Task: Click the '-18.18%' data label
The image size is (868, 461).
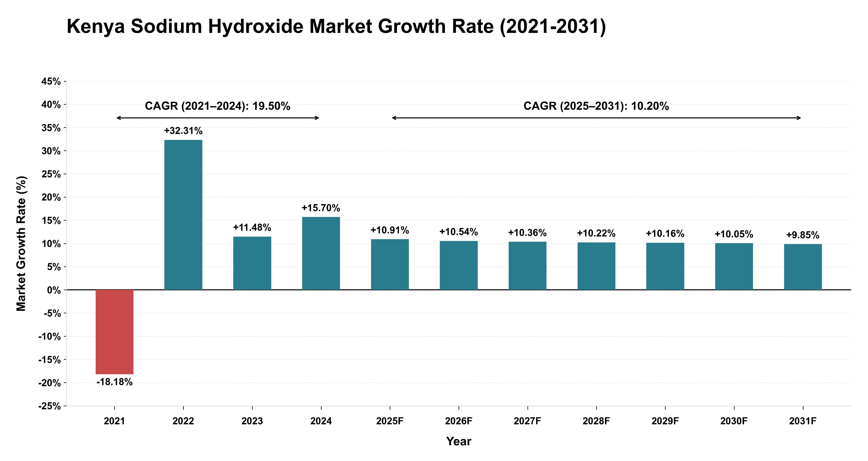Action: point(115,382)
